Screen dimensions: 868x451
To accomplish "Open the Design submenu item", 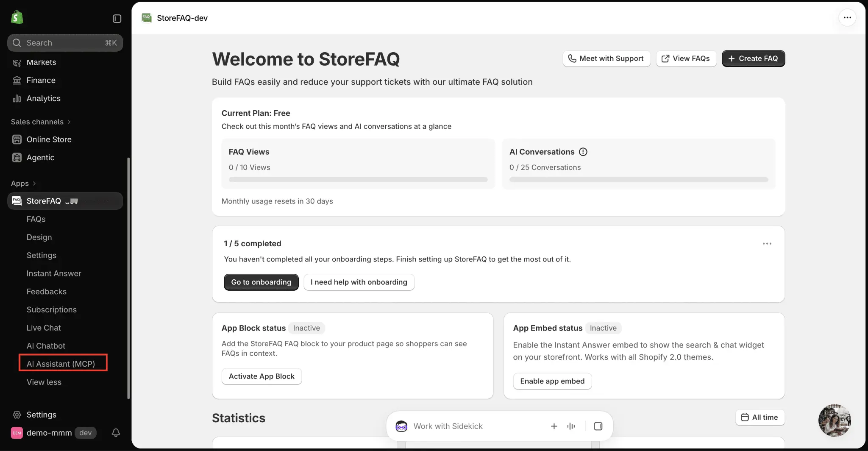I will (39, 237).
